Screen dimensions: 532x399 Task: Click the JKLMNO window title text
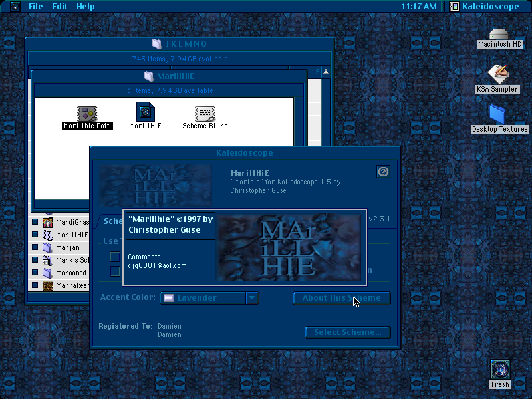186,43
